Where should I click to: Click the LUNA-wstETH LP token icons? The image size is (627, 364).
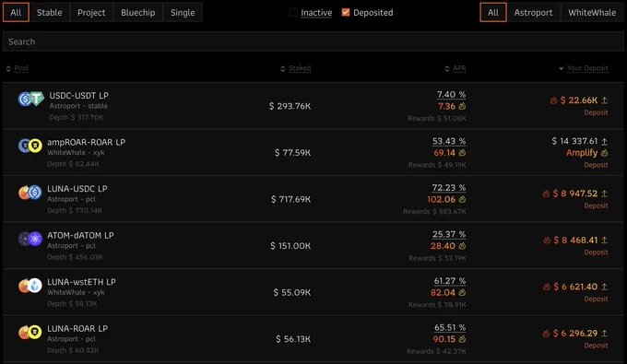[30, 286]
